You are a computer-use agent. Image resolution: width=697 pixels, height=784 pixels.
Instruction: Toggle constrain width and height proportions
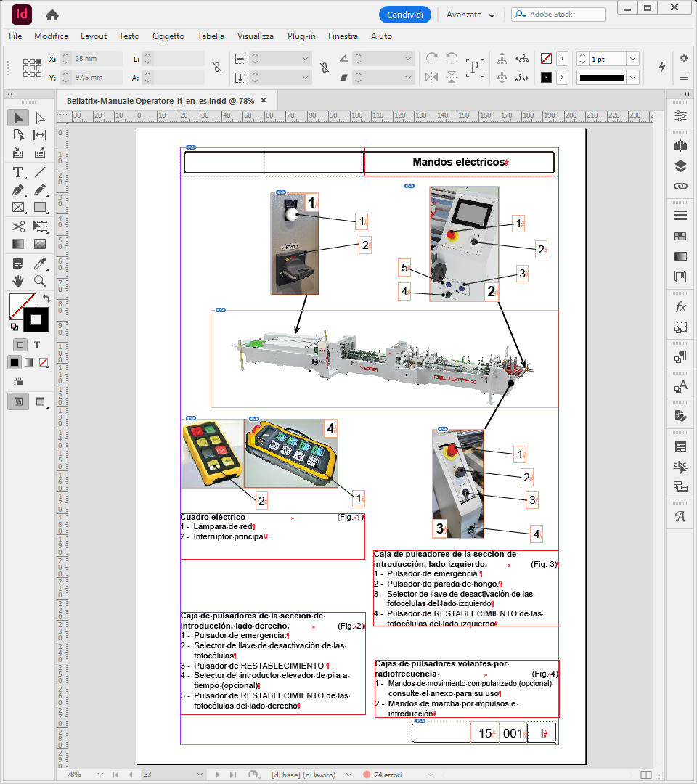[217, 67]
